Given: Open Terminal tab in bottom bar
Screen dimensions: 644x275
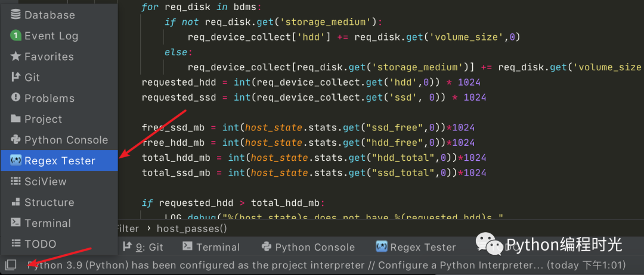Looking at the screenshot, I should click(x=211, y=247).
